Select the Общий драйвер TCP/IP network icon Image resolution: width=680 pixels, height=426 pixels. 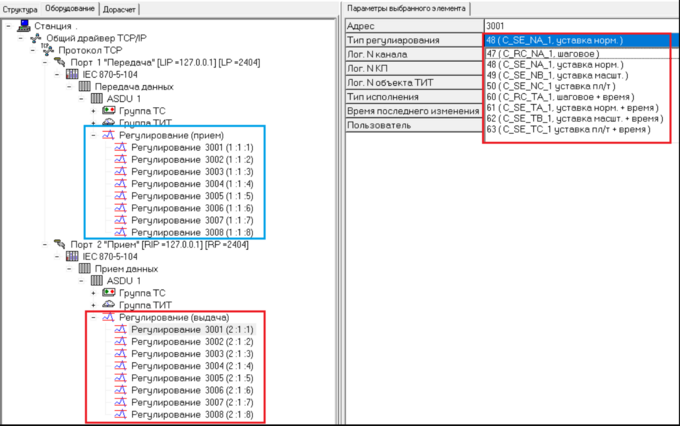click(36, 37)
